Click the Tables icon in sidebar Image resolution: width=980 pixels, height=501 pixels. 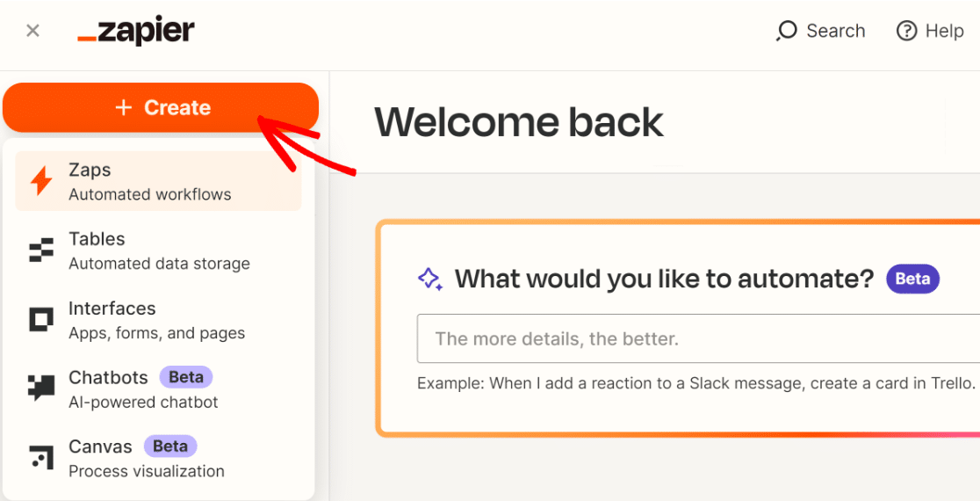pyautogui.click(x=41, y=250)
